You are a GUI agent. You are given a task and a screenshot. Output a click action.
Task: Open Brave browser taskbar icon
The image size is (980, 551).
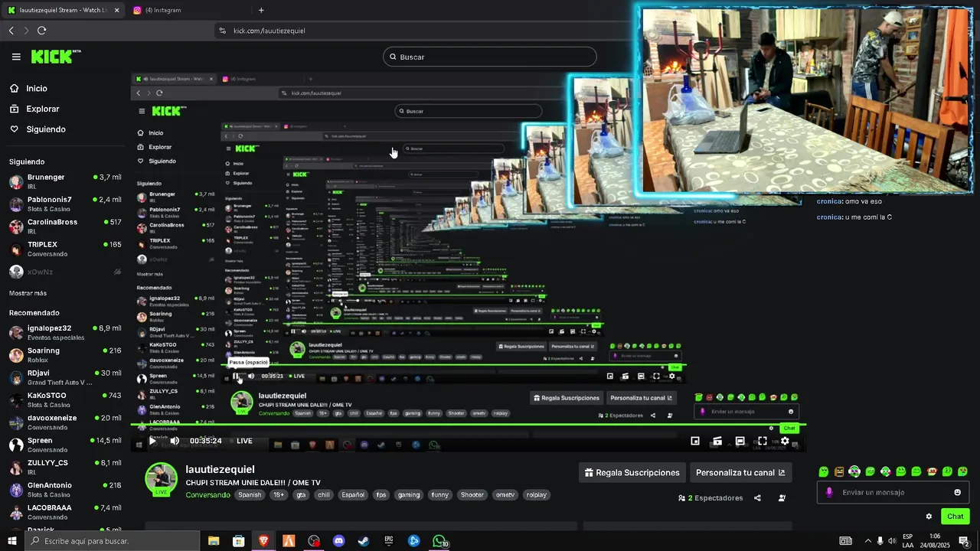pos(264,541)
